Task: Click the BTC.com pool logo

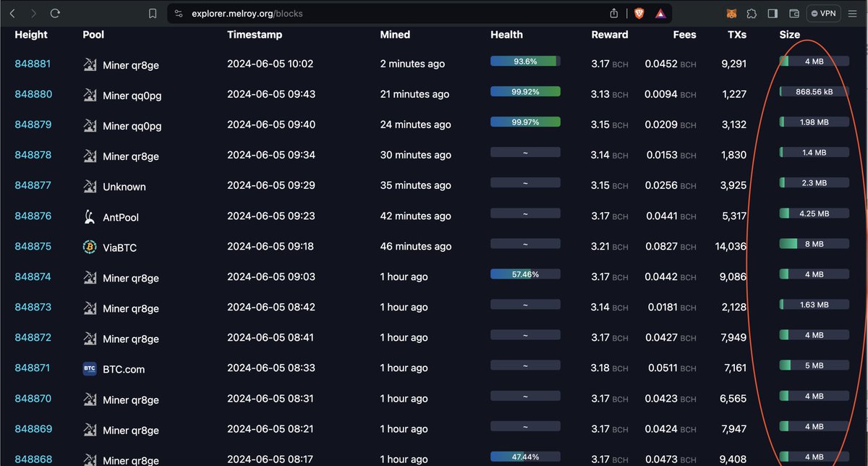Action: [x=90, y=368]
